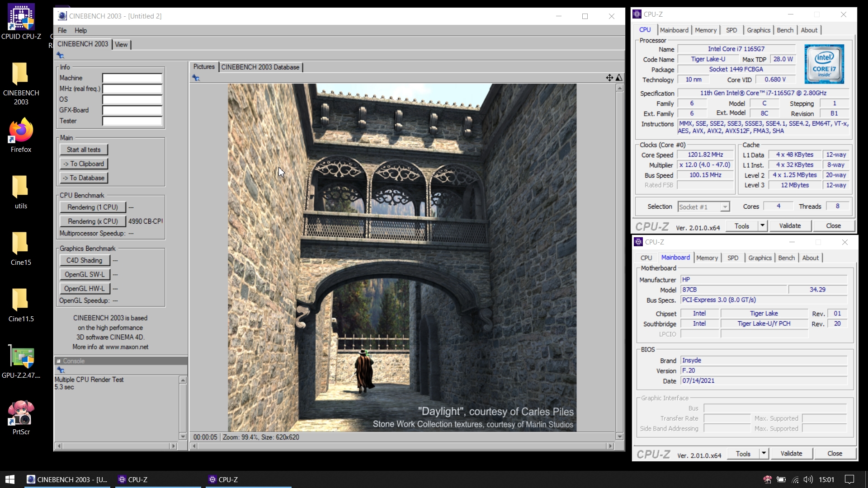The image size is (868, 488).
Task: Click the CINEBENCH window title icon
Action: (62, 16)
